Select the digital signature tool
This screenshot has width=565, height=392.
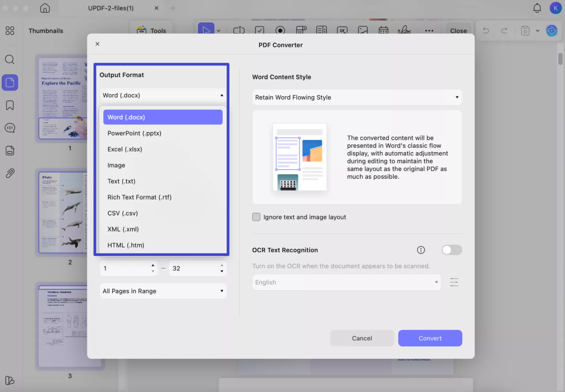pyautogui.click(x=404, y=31)
